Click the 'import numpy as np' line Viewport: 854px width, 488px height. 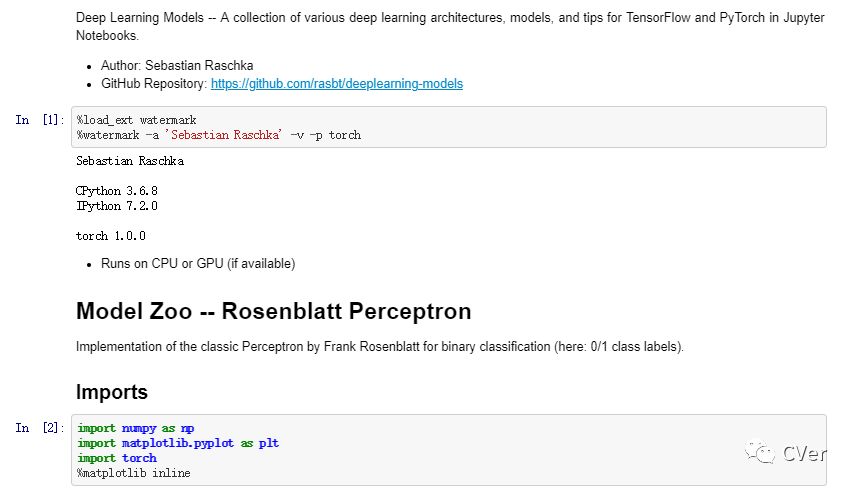(x=135, y=428)
